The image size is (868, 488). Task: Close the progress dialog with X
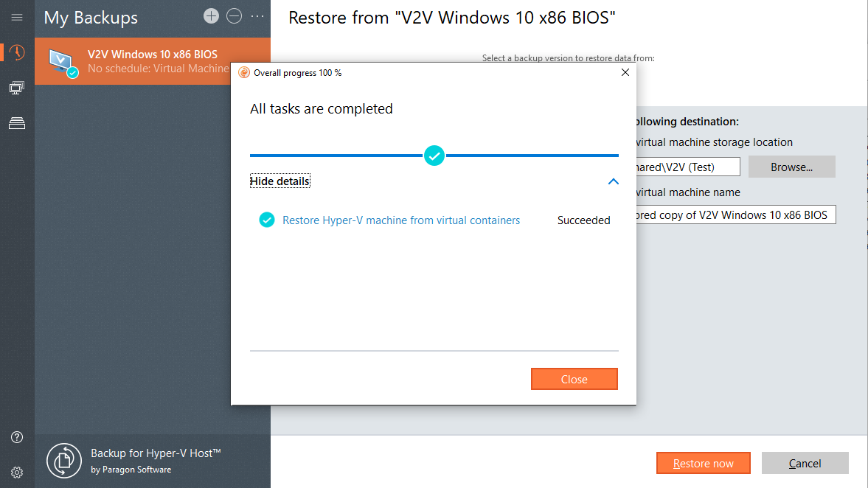[625, 72]
